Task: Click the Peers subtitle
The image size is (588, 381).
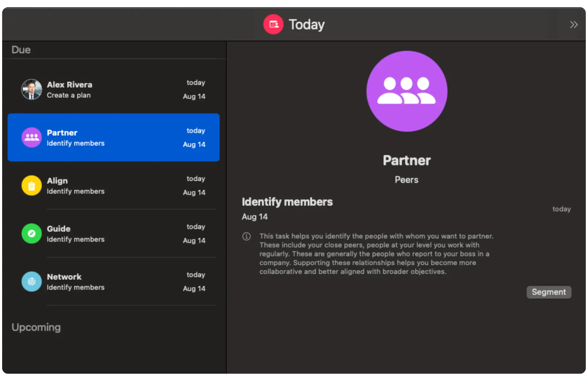Action: pyautogui.click(x=406, y=180)
